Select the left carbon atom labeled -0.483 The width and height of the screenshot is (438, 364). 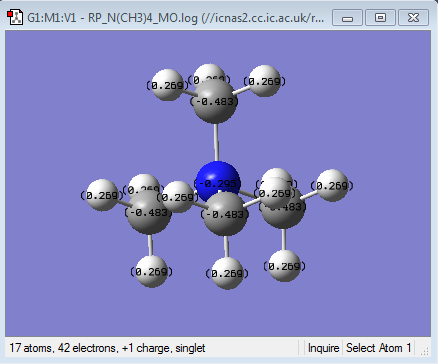coord(149,213)
